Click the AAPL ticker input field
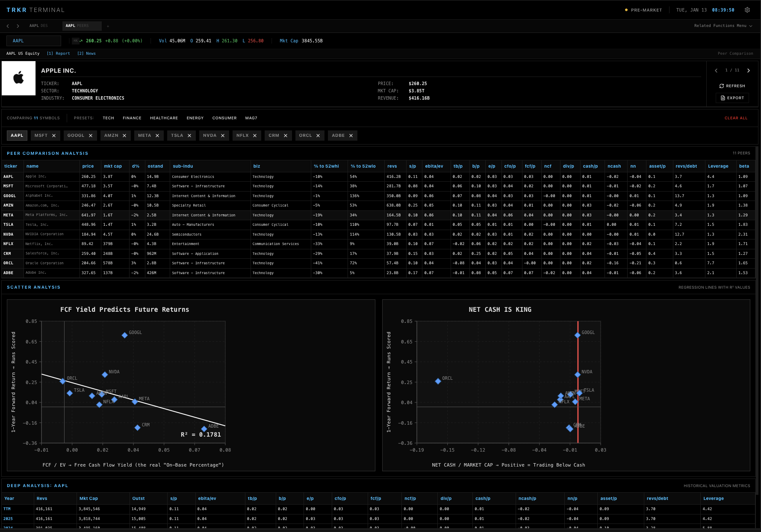Viewport: 761px width, 532px height. pos(34,41)
